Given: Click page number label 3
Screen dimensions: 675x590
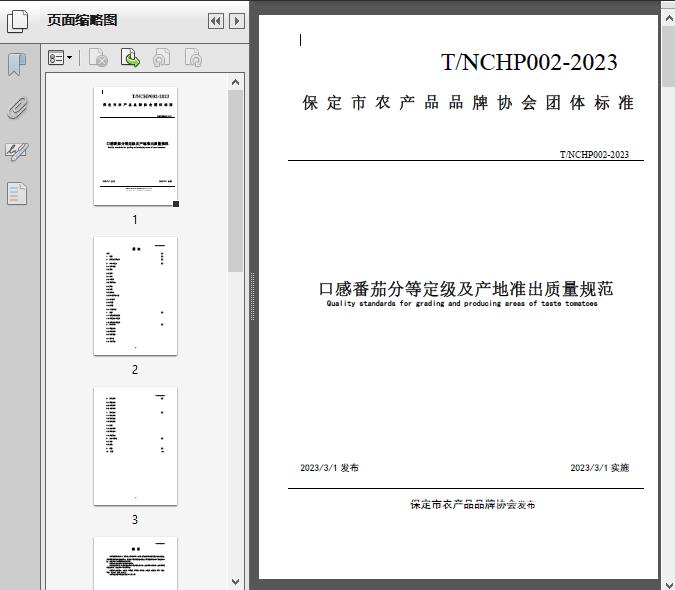Looking at the screenshot, I should point(135,520).
